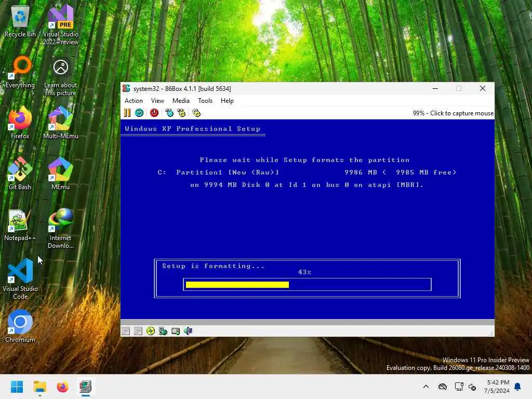Open the Tools menu in 86Box

click(205, 101)
